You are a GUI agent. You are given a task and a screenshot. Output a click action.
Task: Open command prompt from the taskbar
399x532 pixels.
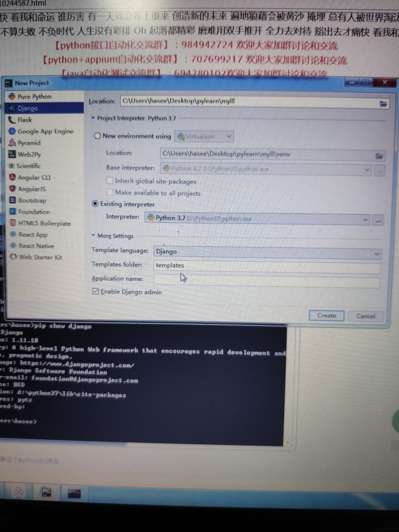click(74, 493)
